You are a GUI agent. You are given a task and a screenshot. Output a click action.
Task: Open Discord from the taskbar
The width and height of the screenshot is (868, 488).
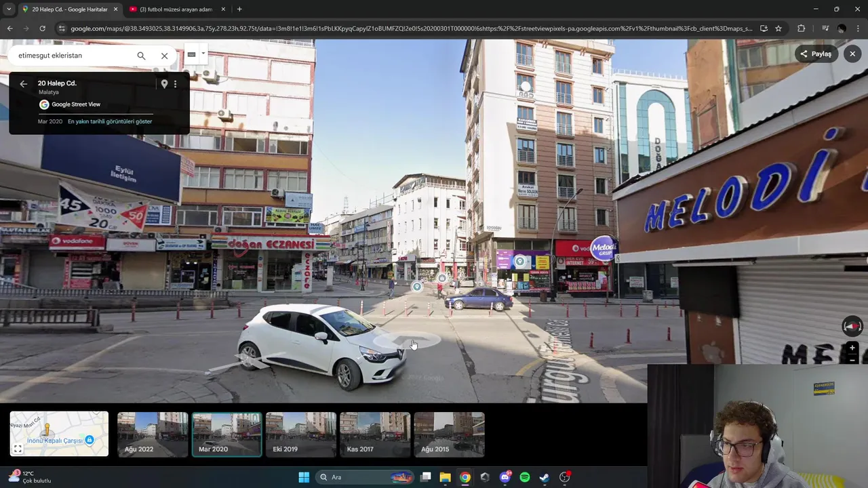(505, 477)
